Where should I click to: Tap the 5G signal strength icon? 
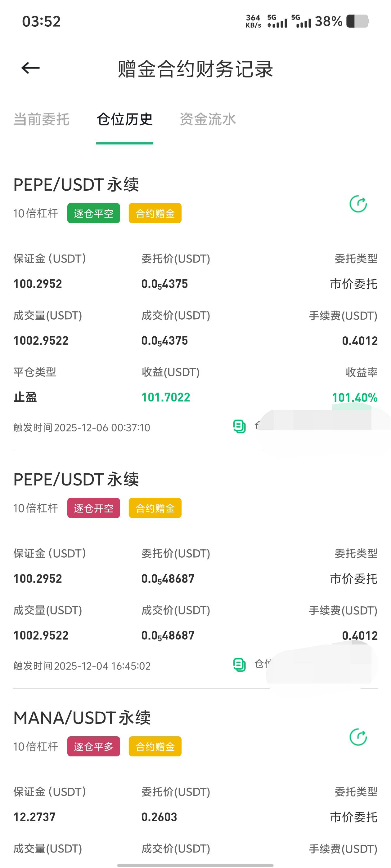click(x=277, y=21)
